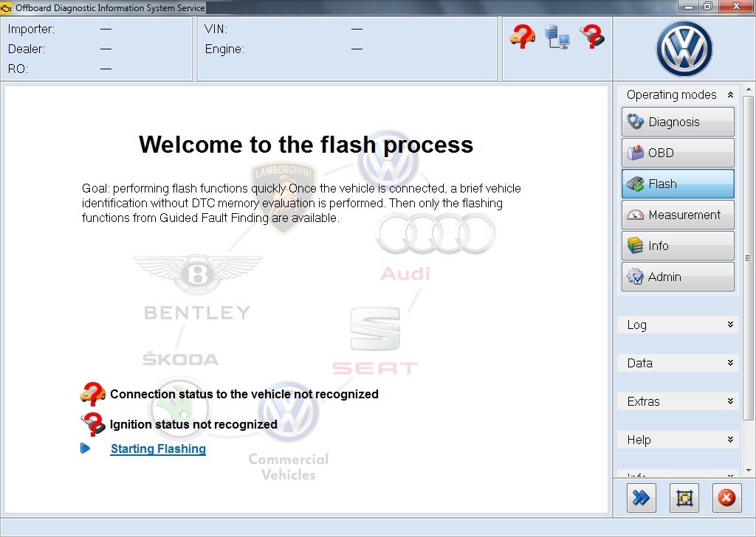
Task: Select the Flash operating mode
Action: click(678, 184)
